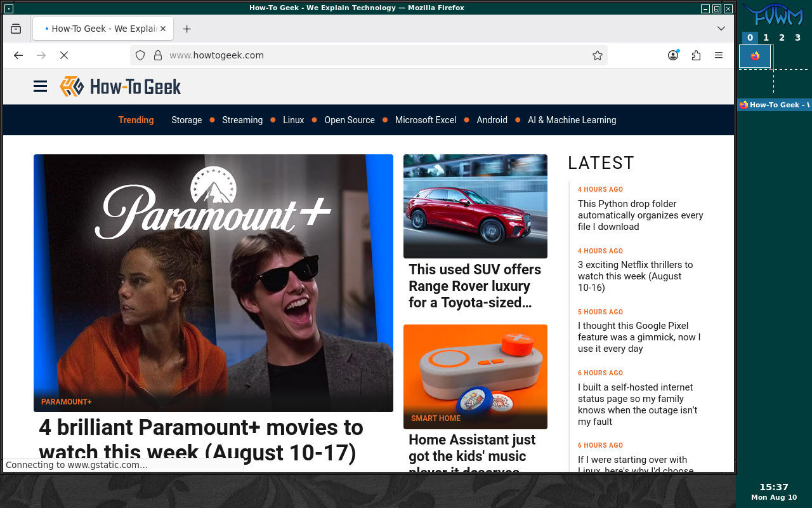Viewport: 812px width, 508px height.
Task: Select the Android trending topic
Action: (x=492, y=120)
